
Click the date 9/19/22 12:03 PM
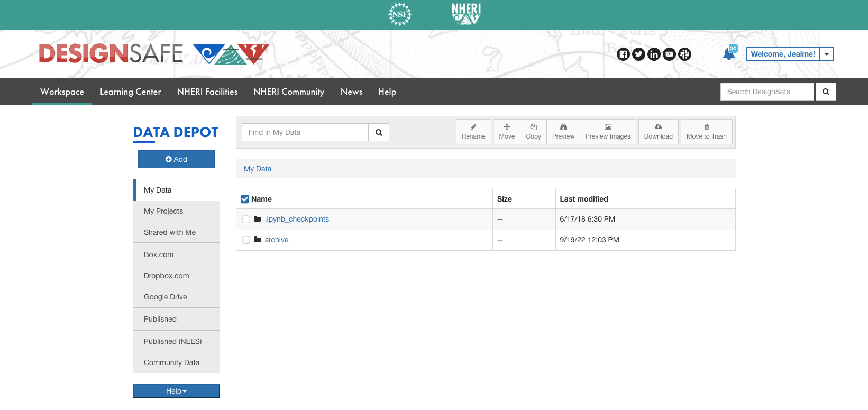coord(589,240)
